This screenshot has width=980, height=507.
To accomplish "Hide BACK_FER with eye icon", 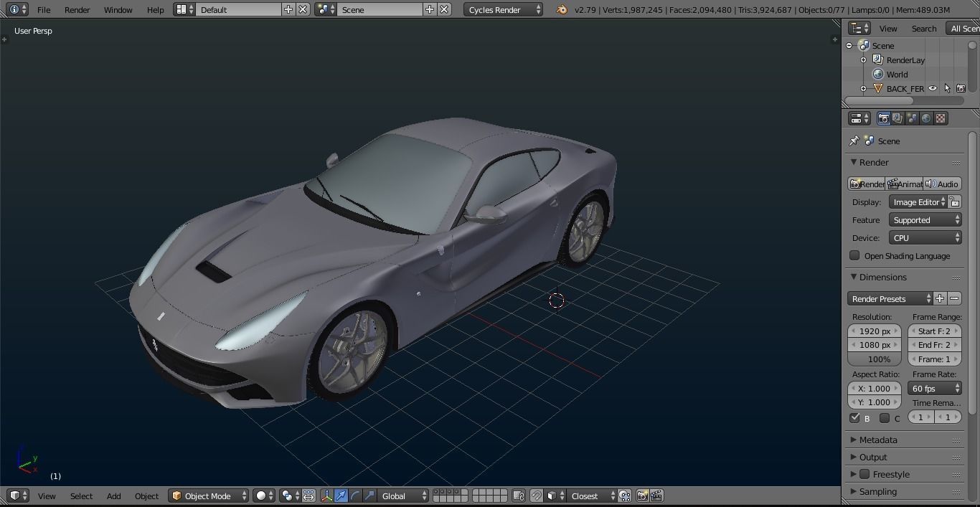I will (x=933, y=88).
